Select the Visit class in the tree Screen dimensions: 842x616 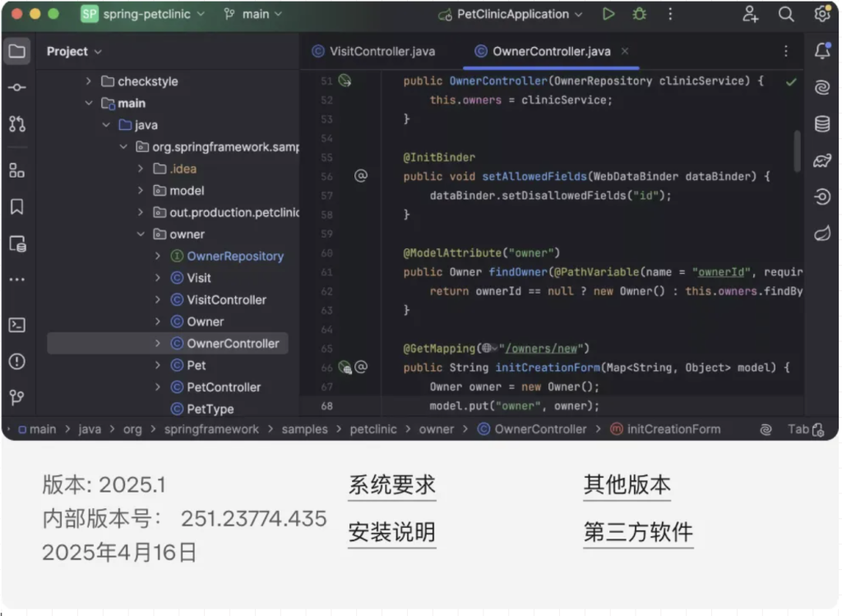(x=199, y=278)
